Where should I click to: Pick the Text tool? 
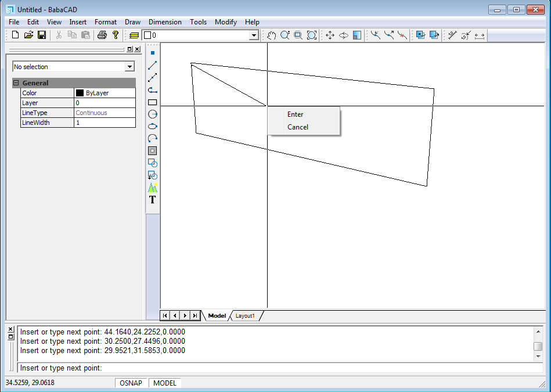pyautogui.click(x=153, y=200)
